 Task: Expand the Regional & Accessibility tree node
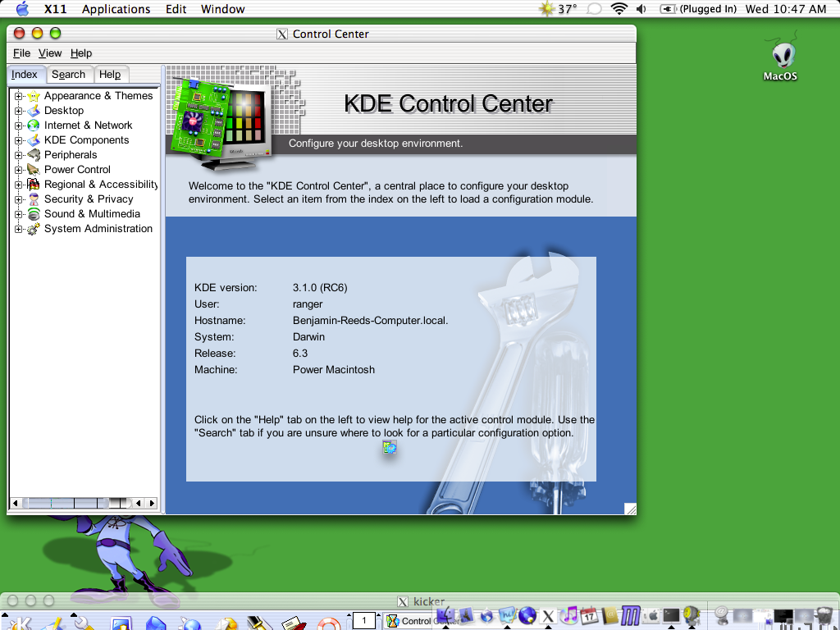(x=18, y=185)
